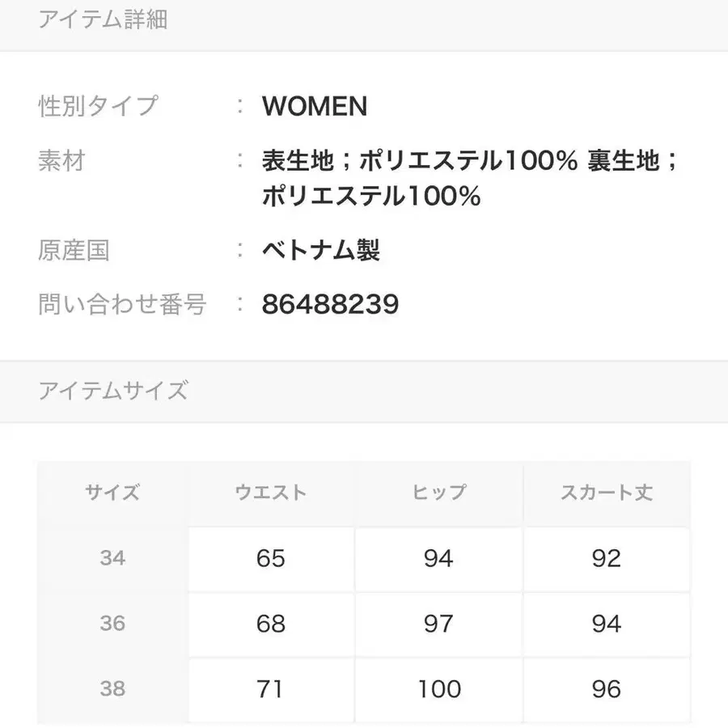
Task: Select the size 38 row label
Action: (112, 689)
